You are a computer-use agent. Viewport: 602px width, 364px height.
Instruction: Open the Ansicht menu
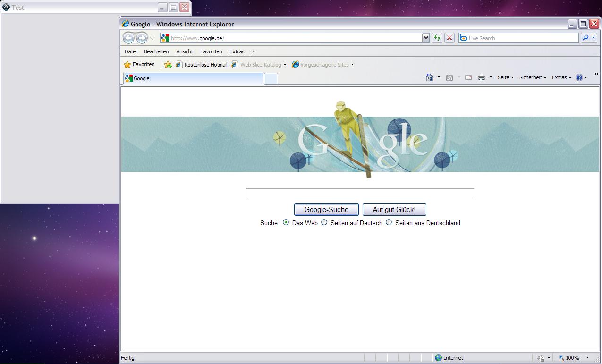pos(185,51)
